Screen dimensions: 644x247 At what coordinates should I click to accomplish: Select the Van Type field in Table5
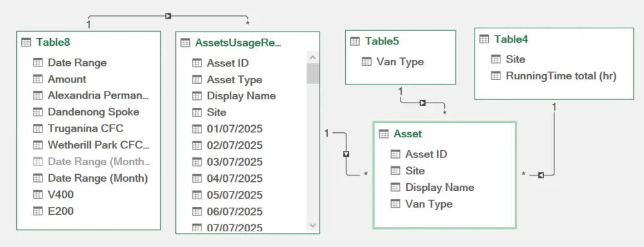point(400,62)
